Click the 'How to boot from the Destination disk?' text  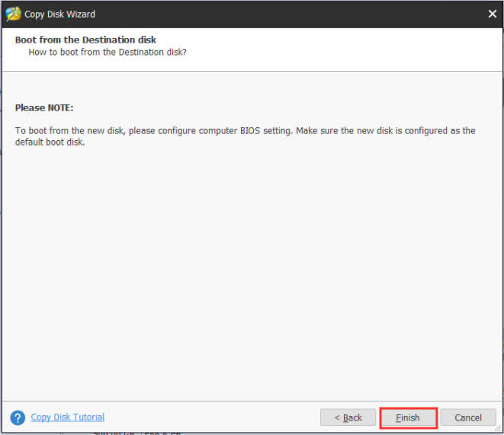click(108, 52)
